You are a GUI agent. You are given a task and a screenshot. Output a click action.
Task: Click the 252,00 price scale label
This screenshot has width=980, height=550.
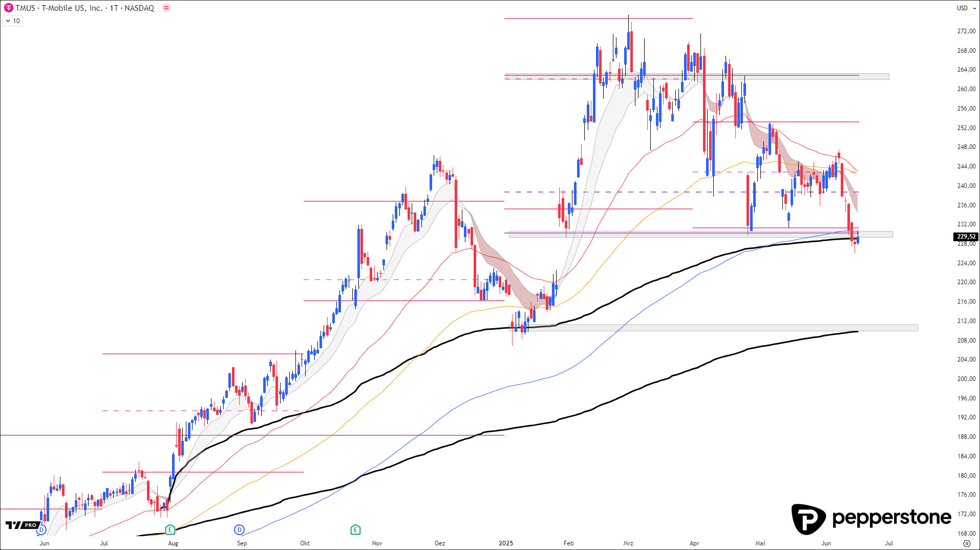point(966,128)
